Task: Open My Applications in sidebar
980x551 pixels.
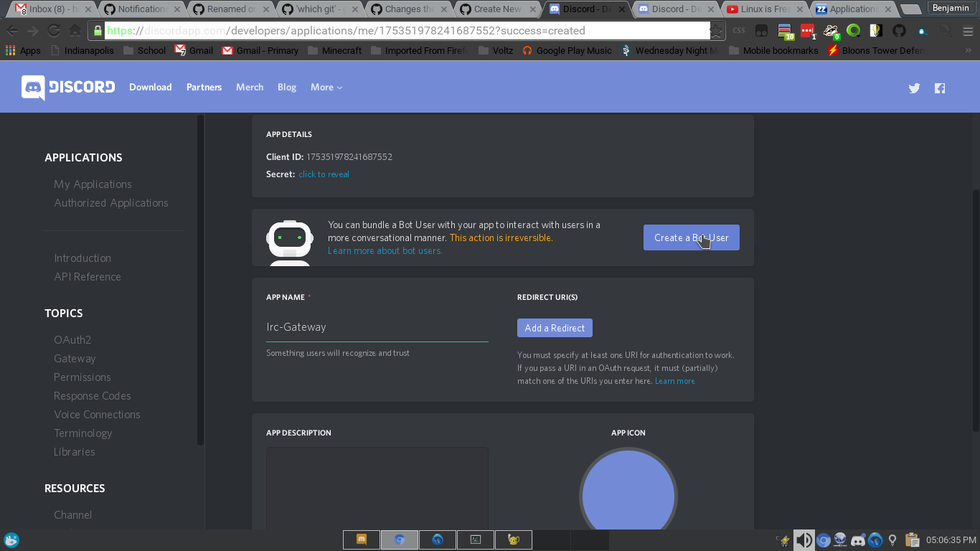Action: pos(93,184)
